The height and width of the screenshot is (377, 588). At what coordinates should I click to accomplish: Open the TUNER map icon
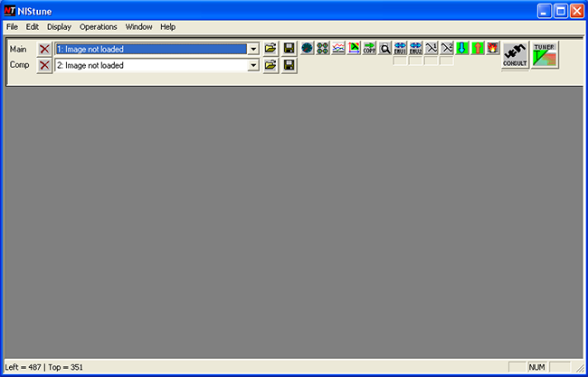(545, 55)
